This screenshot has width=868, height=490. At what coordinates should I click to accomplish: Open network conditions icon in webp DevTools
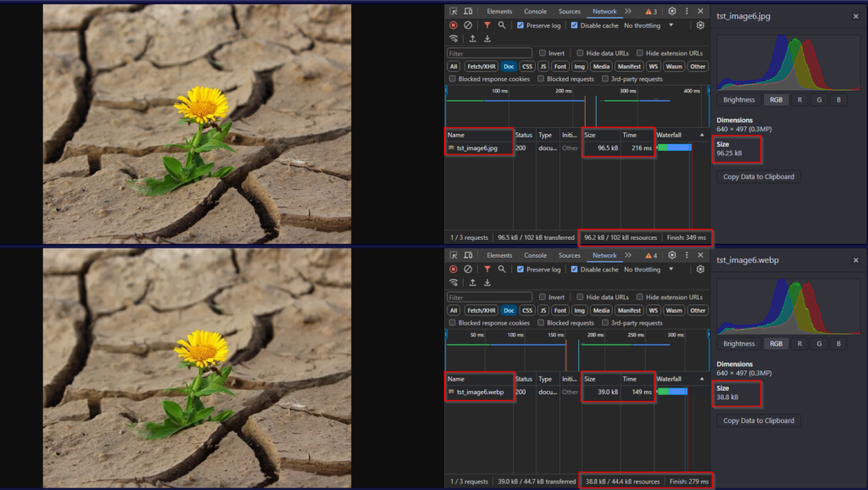point(453,283)
